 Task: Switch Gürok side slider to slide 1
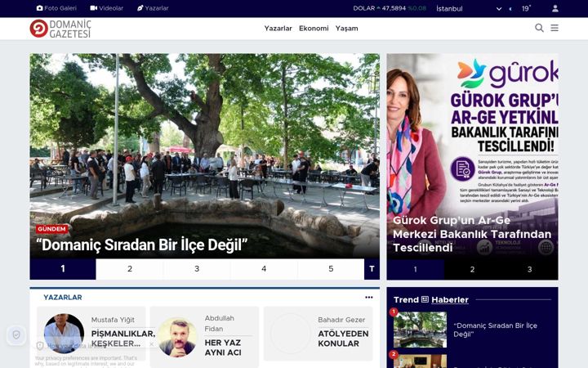pos(415,270)
